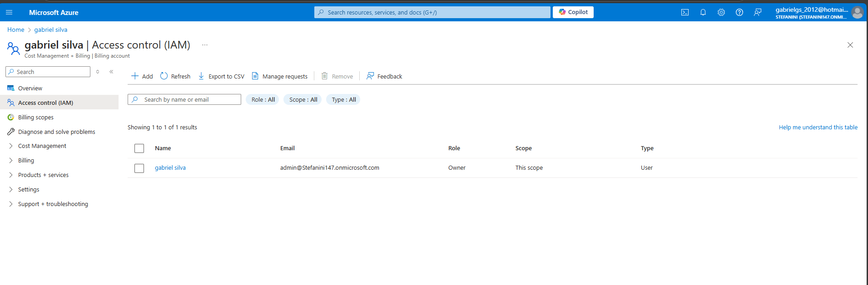The image size is (868, 285).
Task: Open the Scope : All filter
Action: [x=303, y=99]
